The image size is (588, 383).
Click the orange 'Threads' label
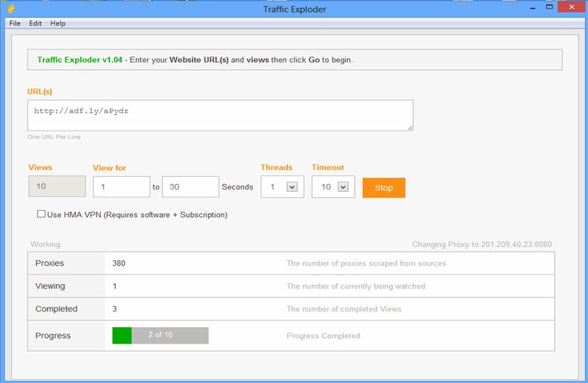point(276,168)
